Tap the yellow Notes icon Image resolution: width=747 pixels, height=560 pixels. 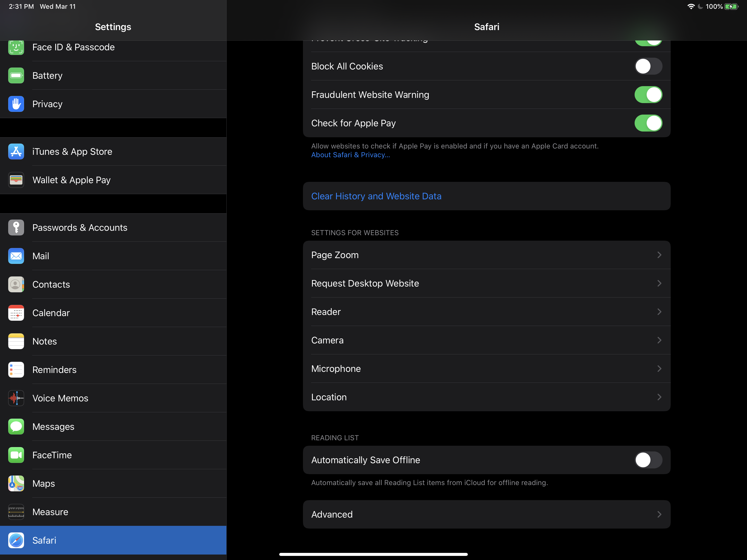click(x=16, y=341)
